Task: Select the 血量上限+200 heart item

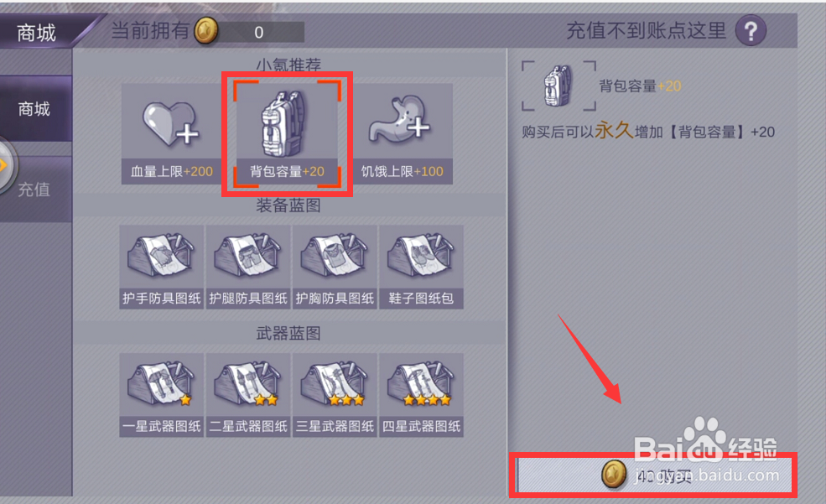Action: point(171,134)
